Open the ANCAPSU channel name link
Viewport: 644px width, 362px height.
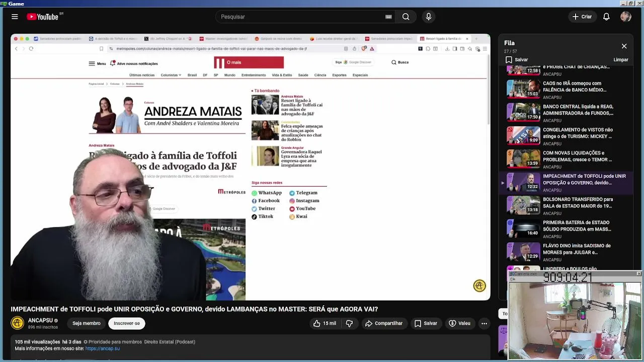40,320
